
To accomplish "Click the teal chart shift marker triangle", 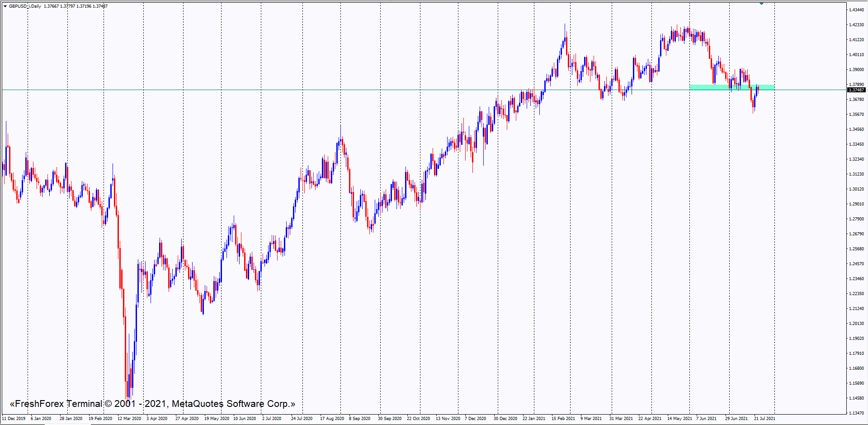I will point(761,4).
